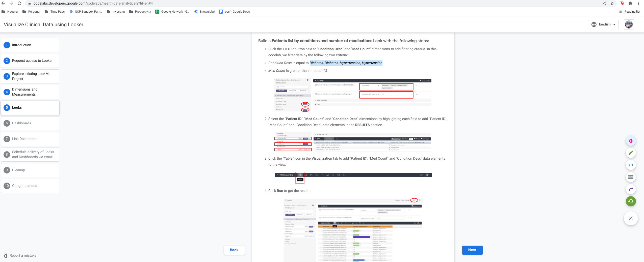Click the gray server list icon

pos(631,177)
